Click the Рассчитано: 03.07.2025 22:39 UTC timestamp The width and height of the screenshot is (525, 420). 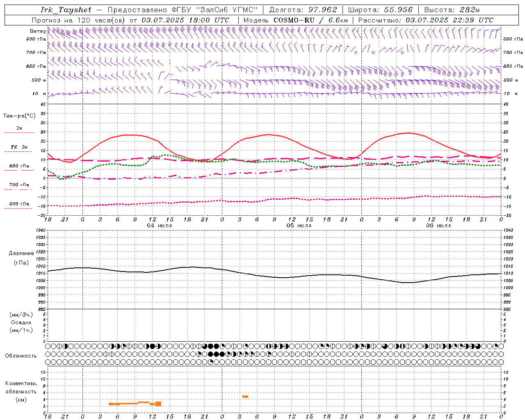click(x=426, y=20)
